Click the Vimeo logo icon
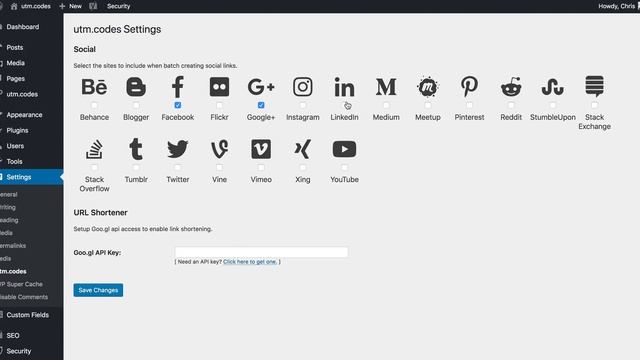This screenshot has height=360, width=640. (x=261, y=149)
